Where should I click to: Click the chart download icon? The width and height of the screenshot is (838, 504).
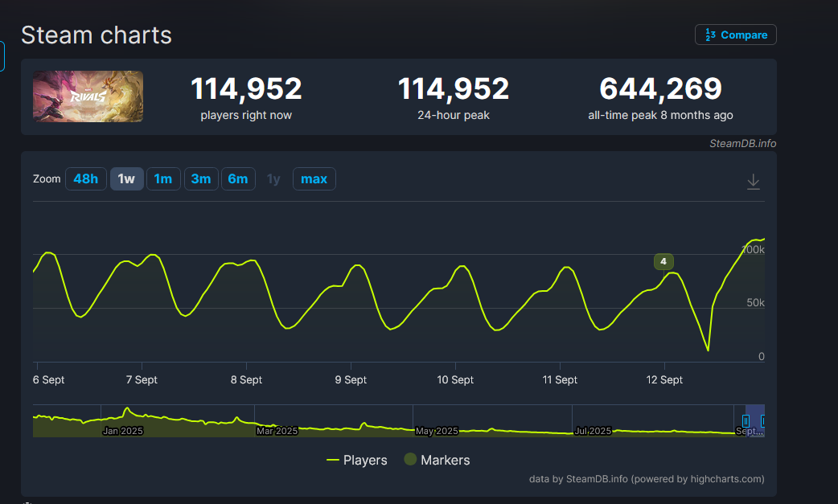point(753,182)
